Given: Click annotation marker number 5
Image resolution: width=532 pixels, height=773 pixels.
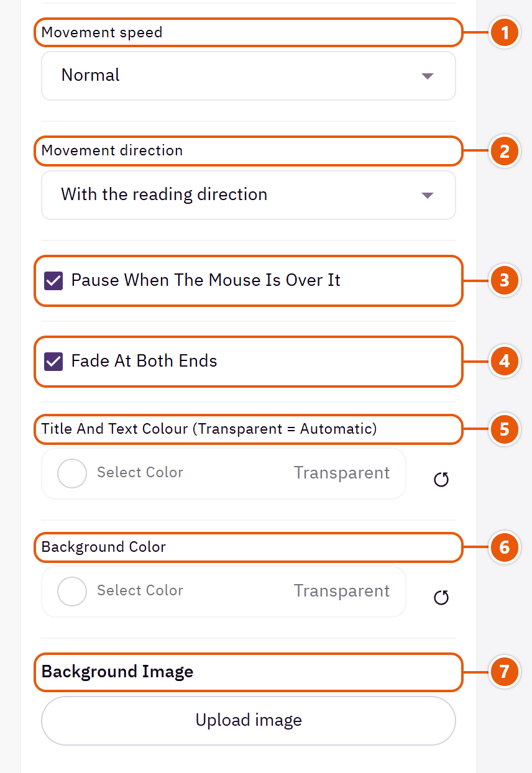Looking at the screenshot, I should tap(504, 429).
